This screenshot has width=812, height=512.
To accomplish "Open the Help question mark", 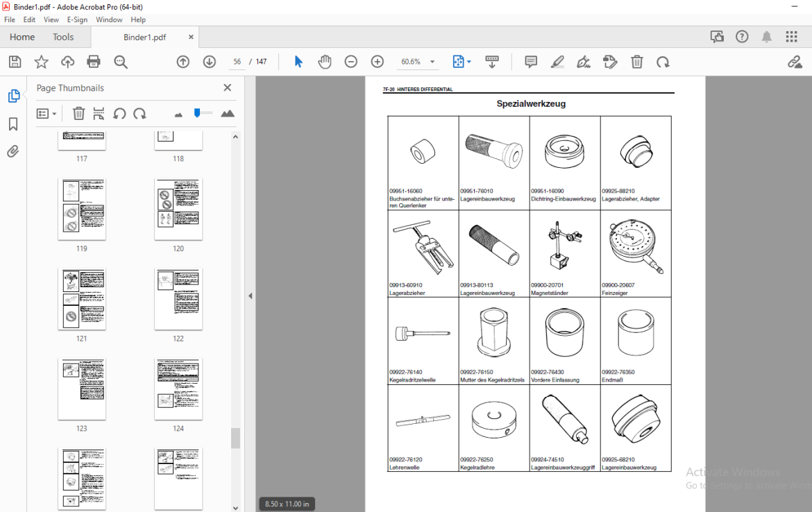I will click(742, 37).
